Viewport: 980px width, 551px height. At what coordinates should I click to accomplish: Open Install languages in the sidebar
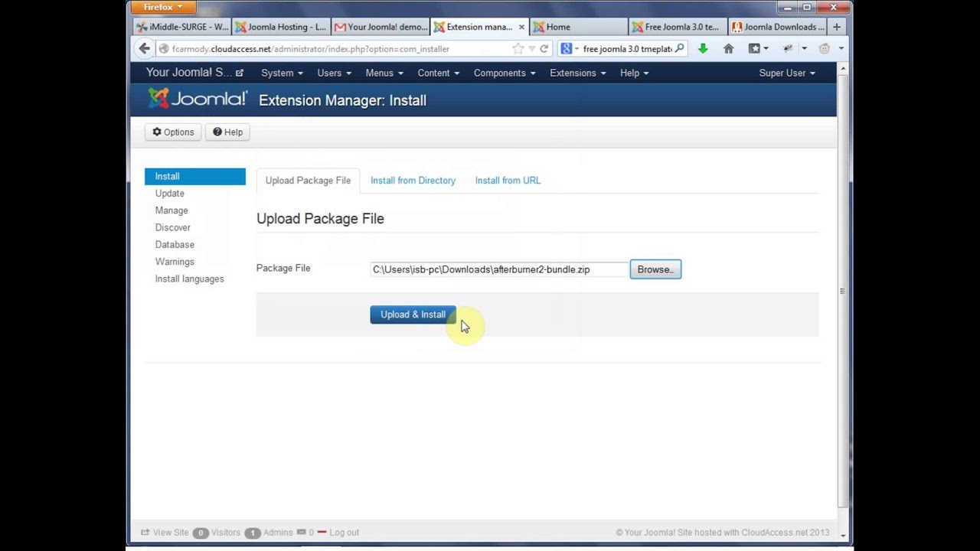189,279
